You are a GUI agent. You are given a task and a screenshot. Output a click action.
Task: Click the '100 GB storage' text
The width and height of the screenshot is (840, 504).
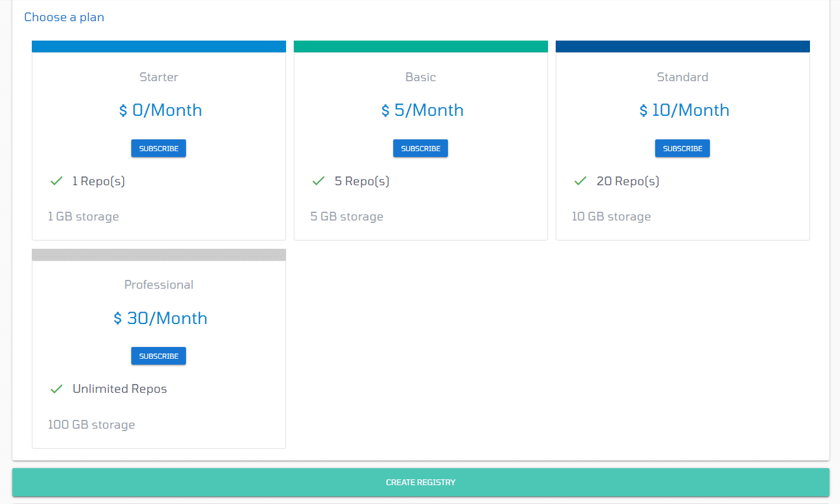pyautogui.click(x=91, y=425)
